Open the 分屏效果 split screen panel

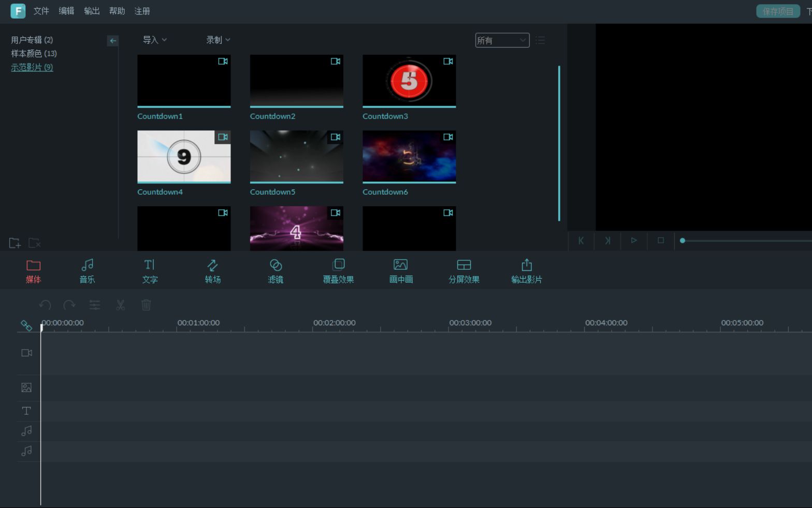463,271
